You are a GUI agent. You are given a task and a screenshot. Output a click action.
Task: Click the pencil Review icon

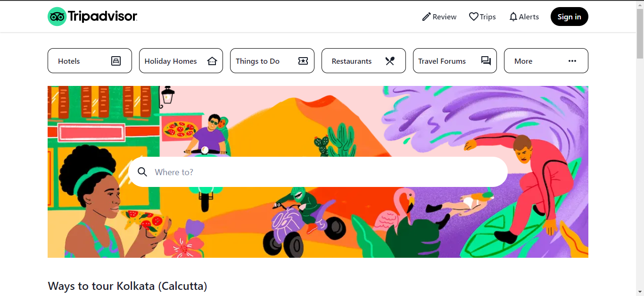click(426, 17)
